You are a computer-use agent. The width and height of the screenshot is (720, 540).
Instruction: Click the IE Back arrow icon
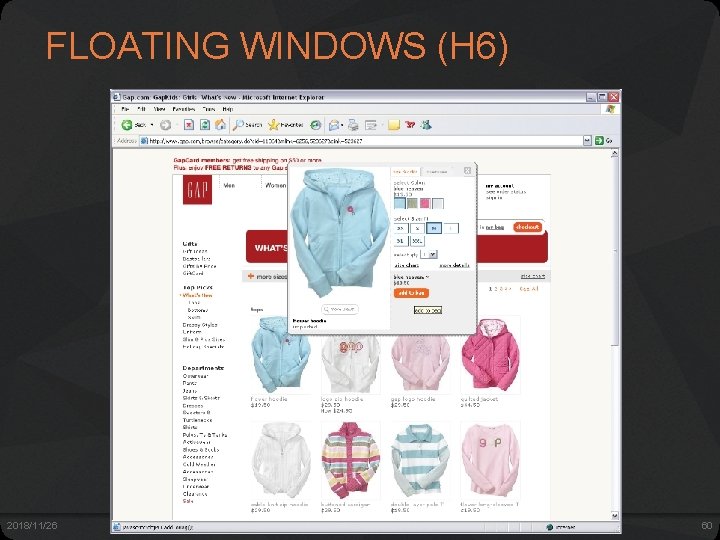(127, 125)
